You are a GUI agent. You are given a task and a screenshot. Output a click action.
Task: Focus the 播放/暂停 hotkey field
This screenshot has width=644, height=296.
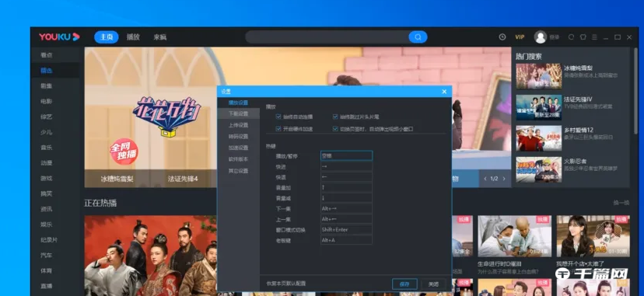[346, 156]
